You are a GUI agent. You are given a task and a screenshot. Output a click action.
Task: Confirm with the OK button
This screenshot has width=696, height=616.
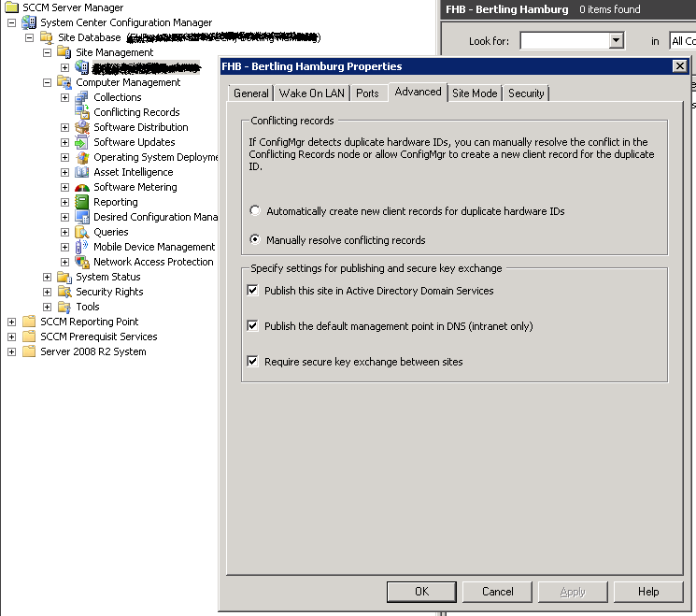421,592
